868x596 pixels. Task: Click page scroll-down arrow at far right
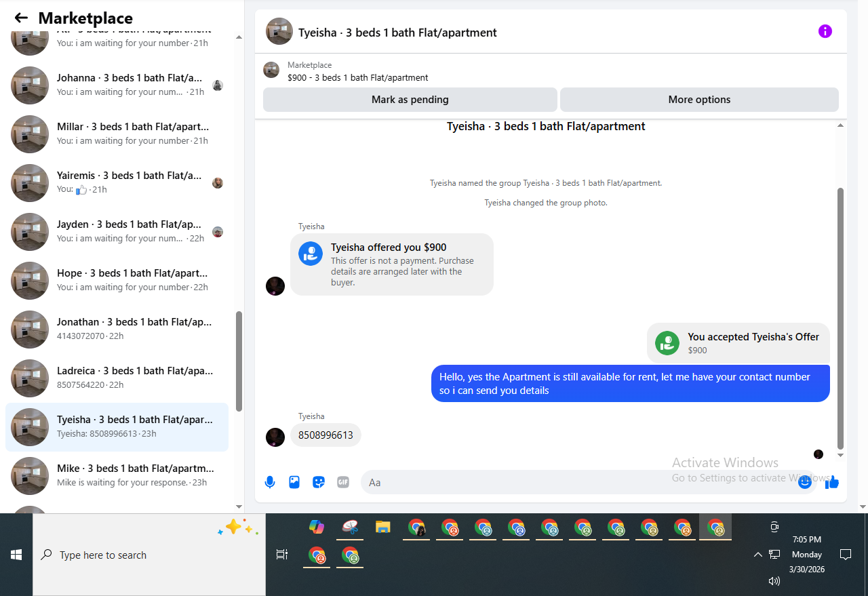[x=863, y=506]
